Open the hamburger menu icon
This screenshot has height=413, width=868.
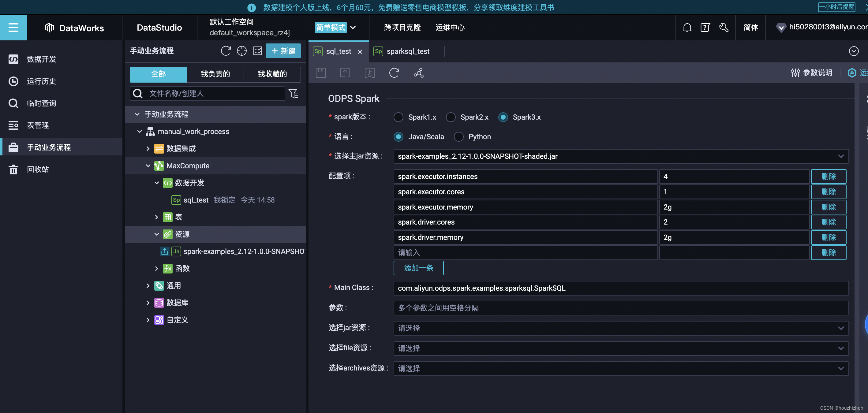[x=13, y=27]
